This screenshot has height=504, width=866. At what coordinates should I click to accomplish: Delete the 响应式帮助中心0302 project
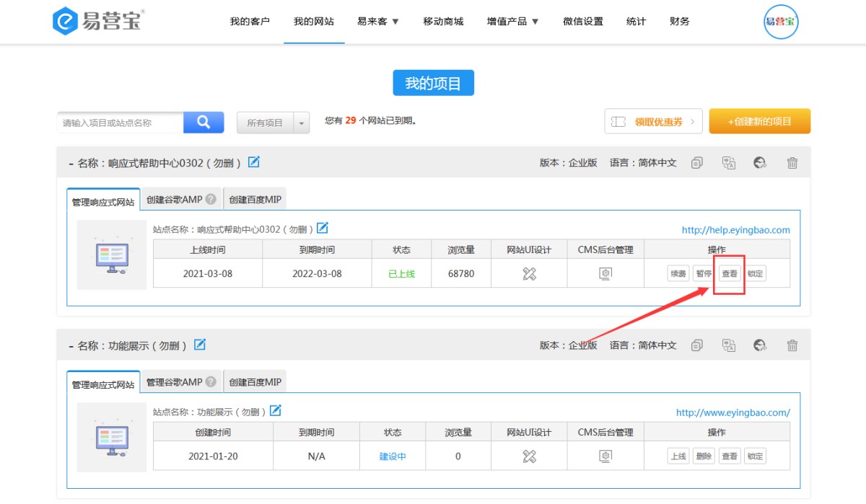(x=792, y=163)
